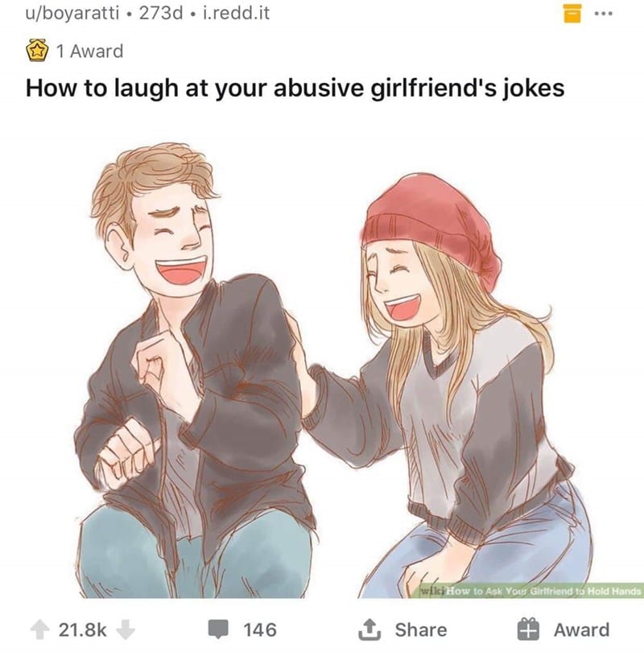Downvote the post with the down arrow
The image size is (644, 656).
125,629
